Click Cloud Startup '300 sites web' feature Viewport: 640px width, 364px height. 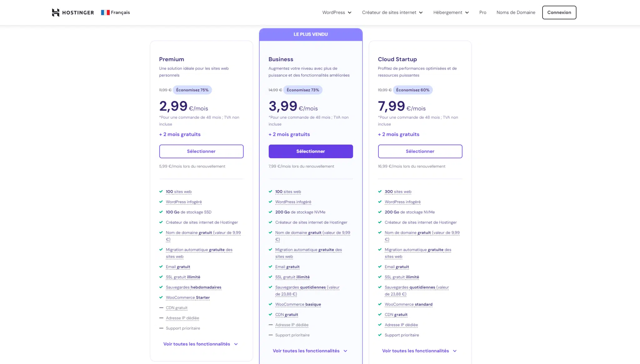[x=398, y=192]
